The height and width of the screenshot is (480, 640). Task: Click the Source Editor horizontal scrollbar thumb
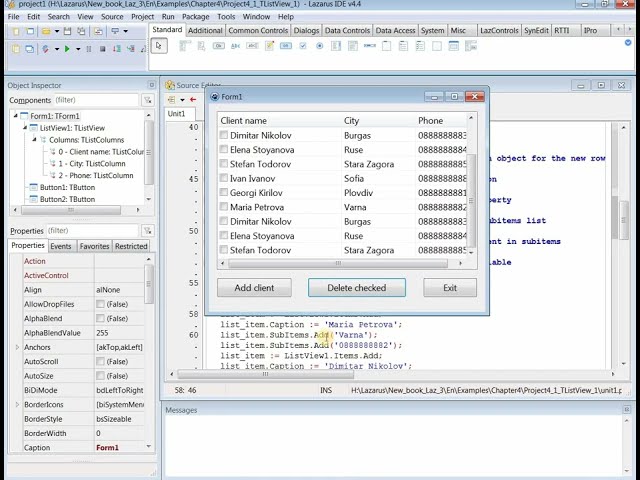point(265,374)
